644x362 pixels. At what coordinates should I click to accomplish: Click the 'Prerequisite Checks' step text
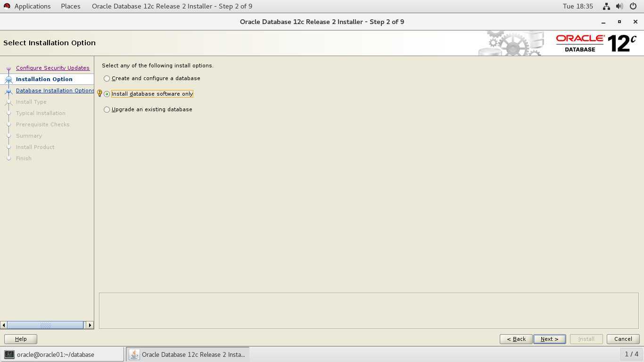click(42, 124)
